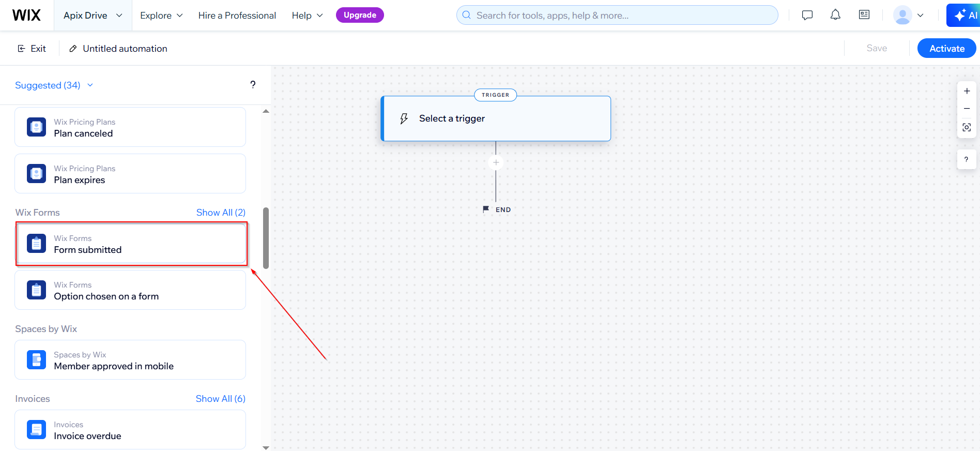Click the Save button
This screenshot has height=451, width=980.
[877, 48]
